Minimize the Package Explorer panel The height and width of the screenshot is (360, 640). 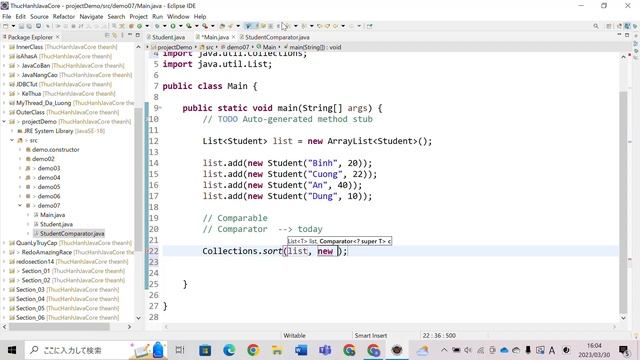(x=130, y=36)
